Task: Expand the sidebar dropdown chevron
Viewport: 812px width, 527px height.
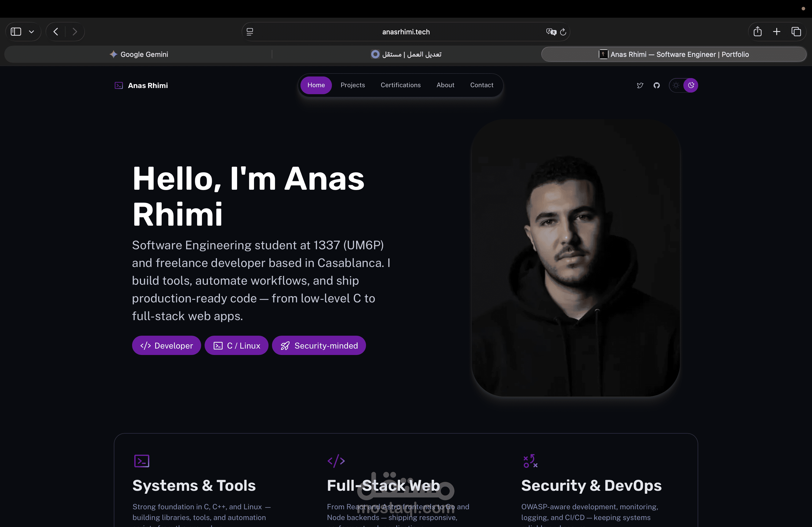Action: (31, 32)
